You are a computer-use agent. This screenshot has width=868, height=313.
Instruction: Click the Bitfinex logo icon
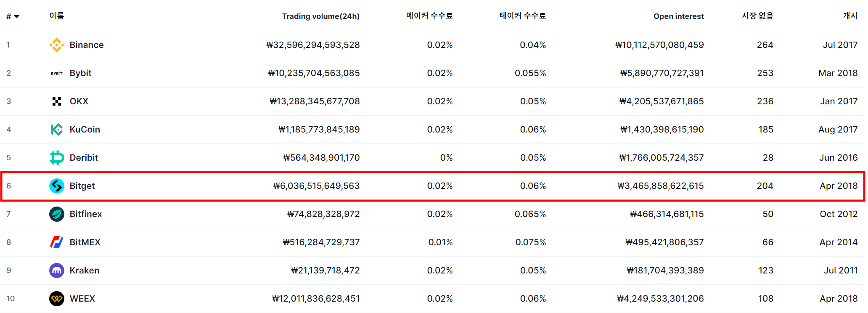pyautogui.click(x=57, y=214)
